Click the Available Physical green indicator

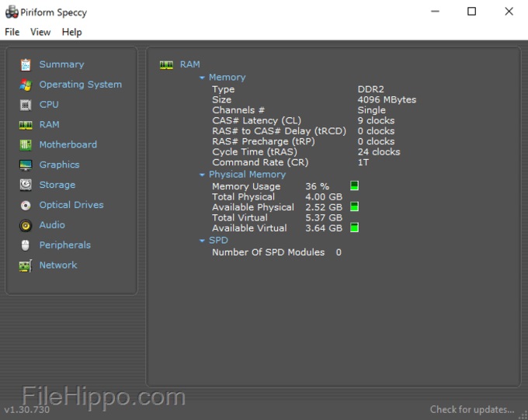[x=354, y=207]
